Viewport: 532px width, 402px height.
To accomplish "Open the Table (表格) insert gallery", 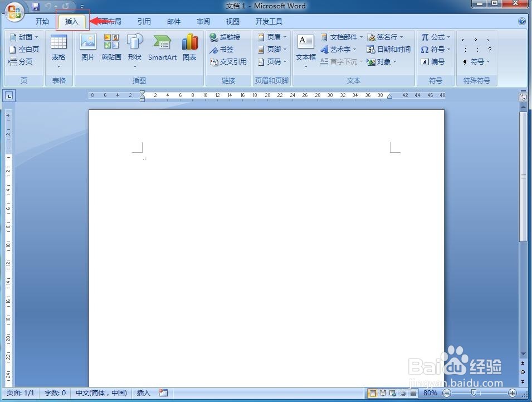I will 58,51.
